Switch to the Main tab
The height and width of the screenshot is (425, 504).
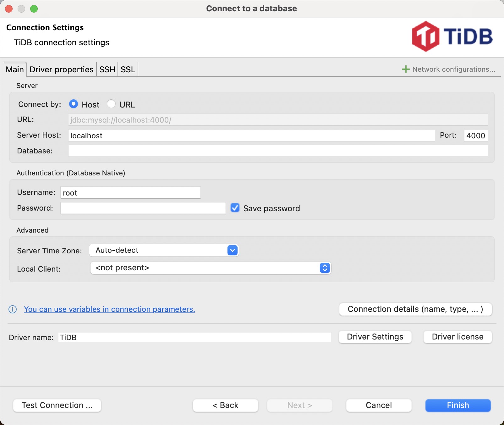15,69
